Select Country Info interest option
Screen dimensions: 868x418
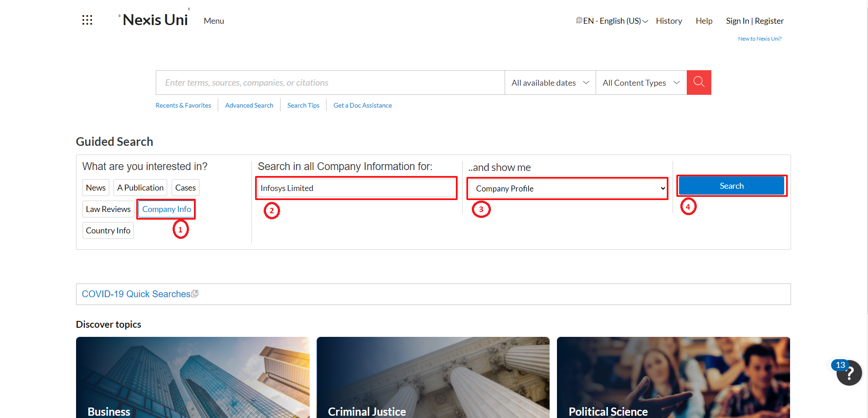tap(108, 231)
